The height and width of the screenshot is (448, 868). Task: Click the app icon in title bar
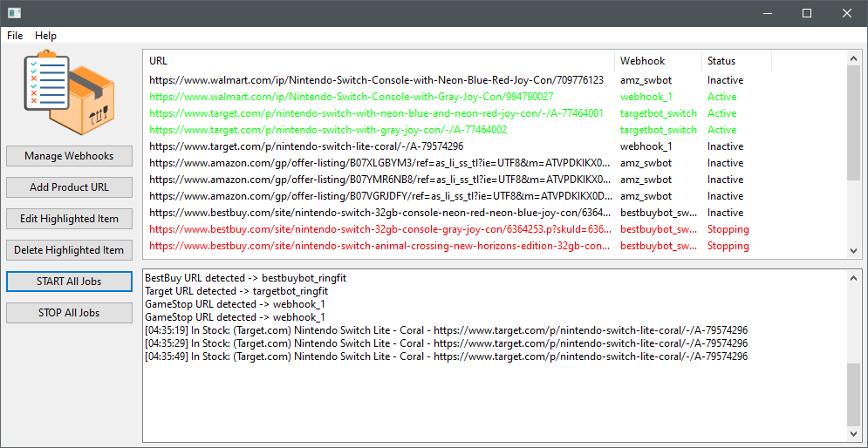[x=15, y=13]
